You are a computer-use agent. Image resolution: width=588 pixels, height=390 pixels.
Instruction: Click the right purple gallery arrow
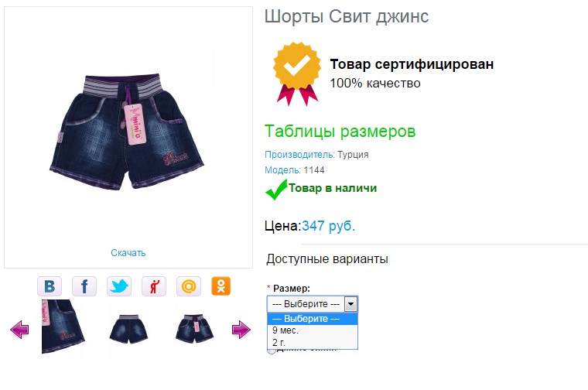[x=241, y=330]
